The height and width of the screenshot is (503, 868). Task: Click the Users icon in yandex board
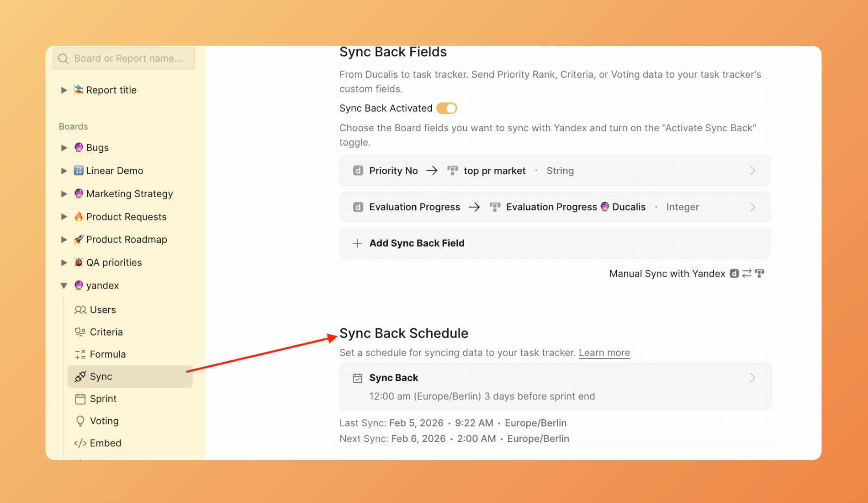[x=80, y=310]
